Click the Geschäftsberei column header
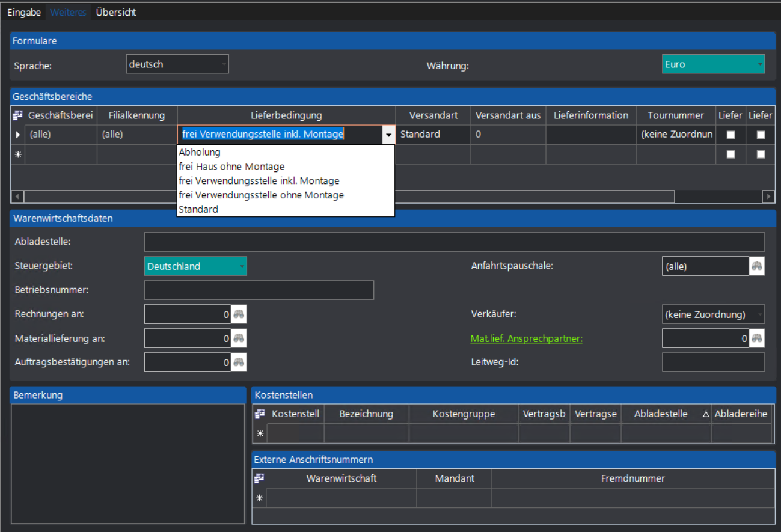This screenshot has width=781, height=532. click(60, 115)
